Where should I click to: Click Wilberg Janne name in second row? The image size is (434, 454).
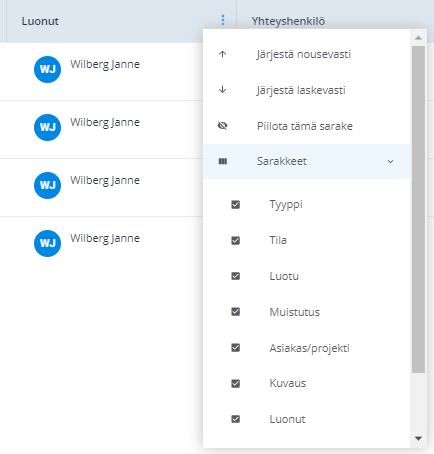[105, 122]
